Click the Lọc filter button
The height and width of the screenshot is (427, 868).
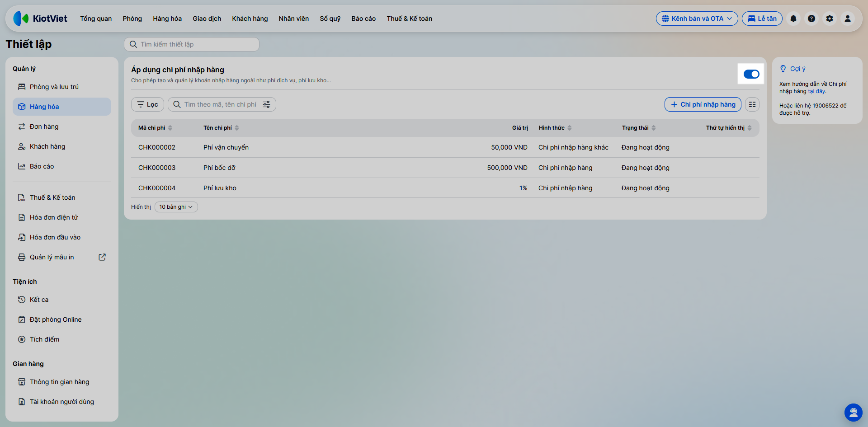(x=148, y=104)
